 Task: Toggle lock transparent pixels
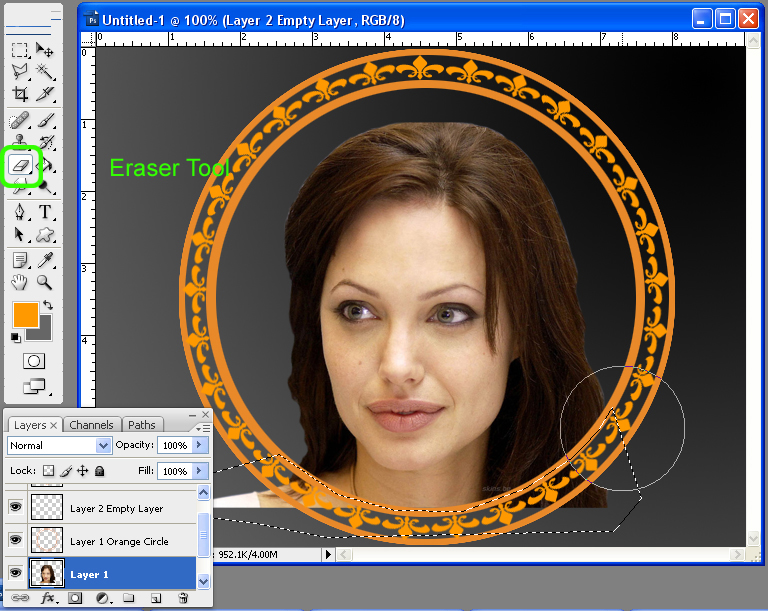[x=48, y=471]
